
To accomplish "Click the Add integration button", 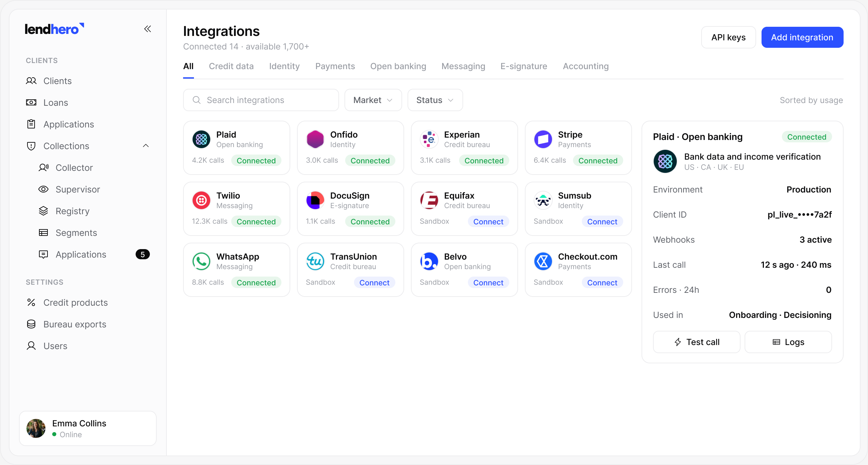I will 802,37.
